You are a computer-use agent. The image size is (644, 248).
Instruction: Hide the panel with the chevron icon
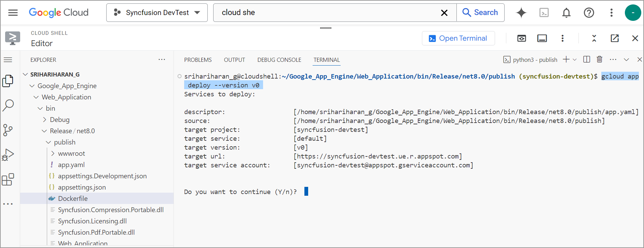[626, 59]
